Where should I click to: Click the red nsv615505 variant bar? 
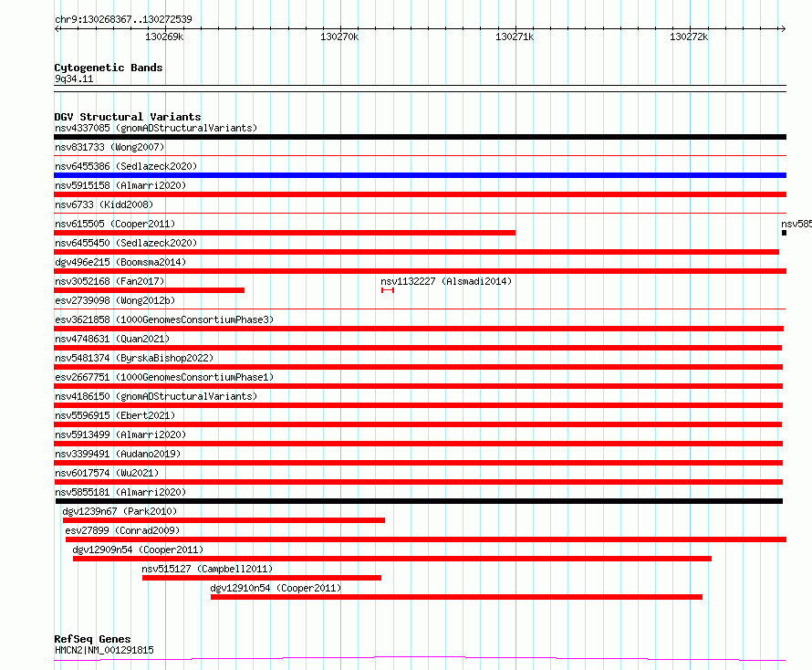[285, 233]
